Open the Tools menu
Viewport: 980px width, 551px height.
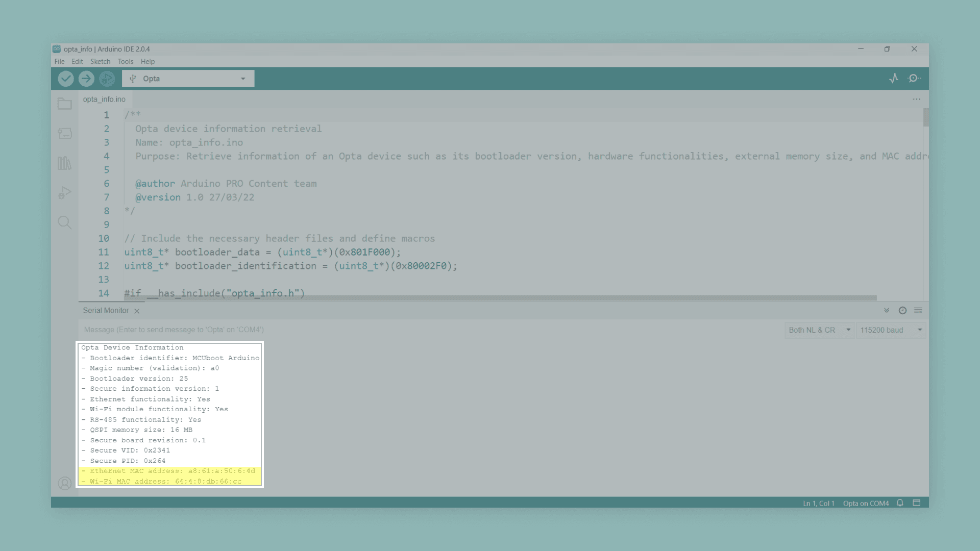click(x=125, y=62)
